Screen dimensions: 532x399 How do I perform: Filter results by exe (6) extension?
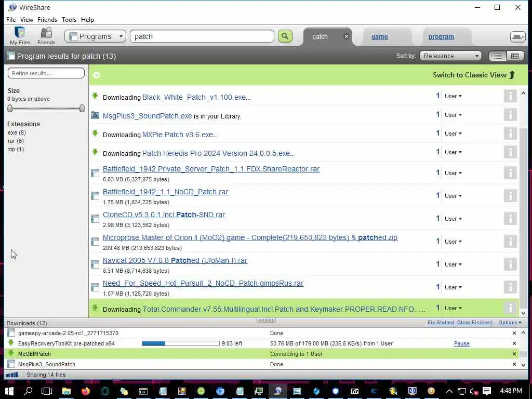pos(17,132)
